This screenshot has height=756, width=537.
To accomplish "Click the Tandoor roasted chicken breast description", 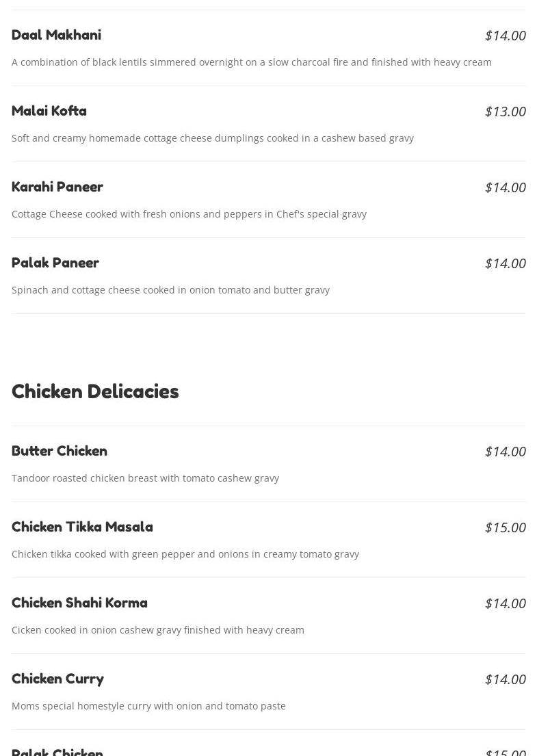I will [145, 478].
